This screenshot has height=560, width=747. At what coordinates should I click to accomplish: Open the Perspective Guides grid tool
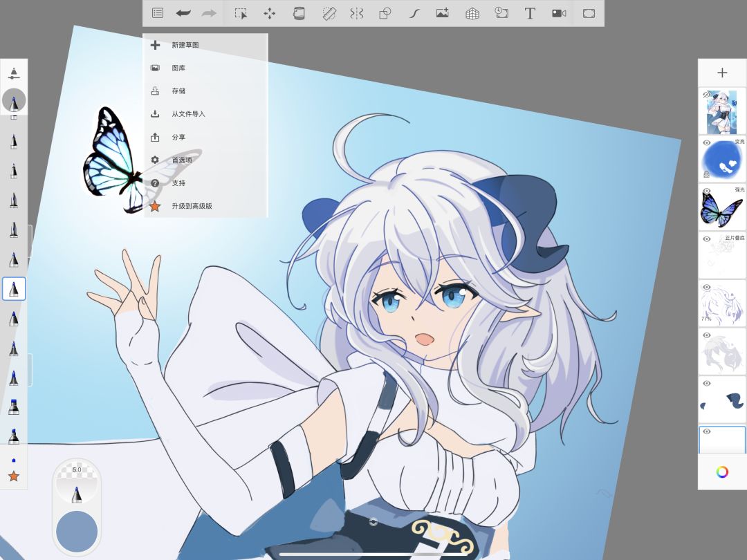472,13
